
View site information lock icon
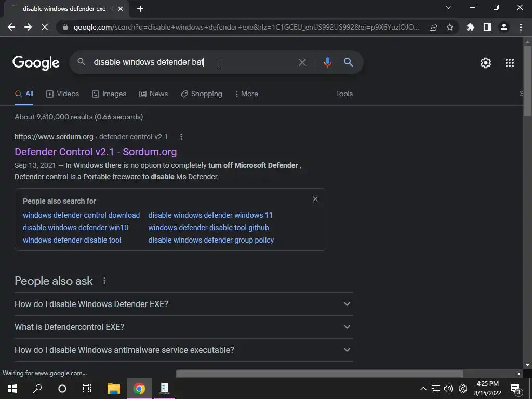65,27
